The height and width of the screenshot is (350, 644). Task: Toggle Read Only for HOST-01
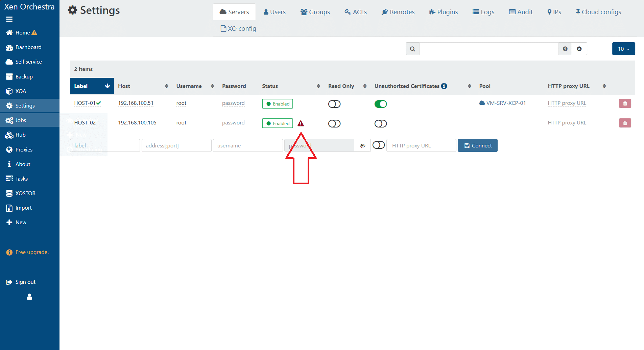coord(334,104)
